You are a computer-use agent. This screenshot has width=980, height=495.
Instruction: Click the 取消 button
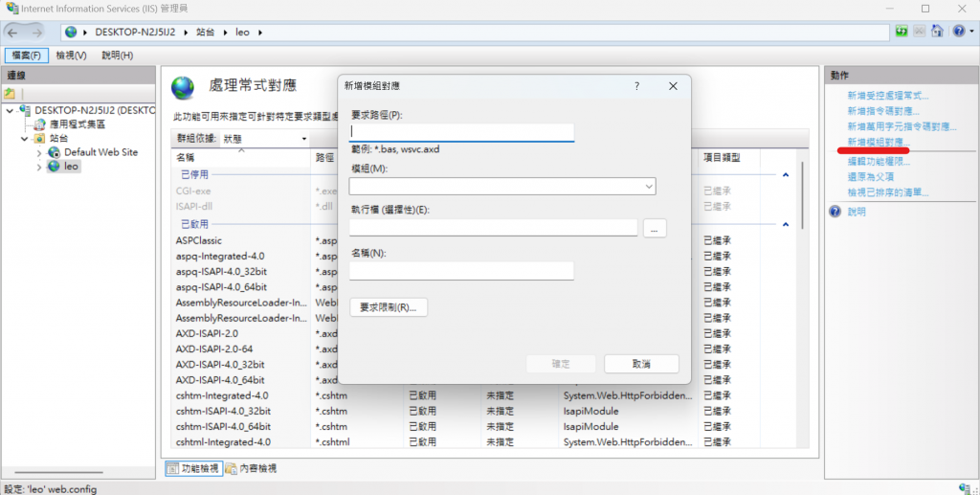(x=641, y=364)
